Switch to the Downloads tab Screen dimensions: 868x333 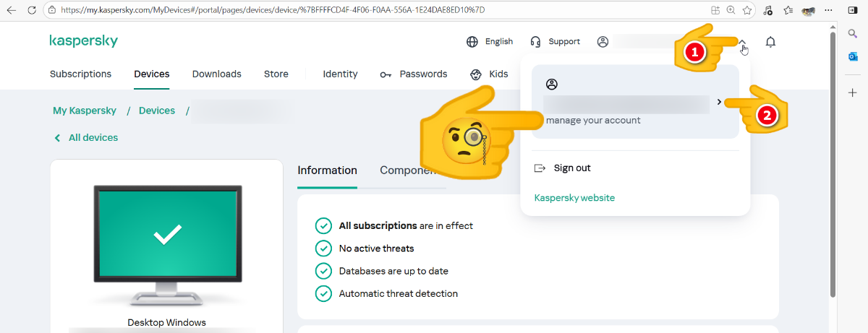(216, 74)
